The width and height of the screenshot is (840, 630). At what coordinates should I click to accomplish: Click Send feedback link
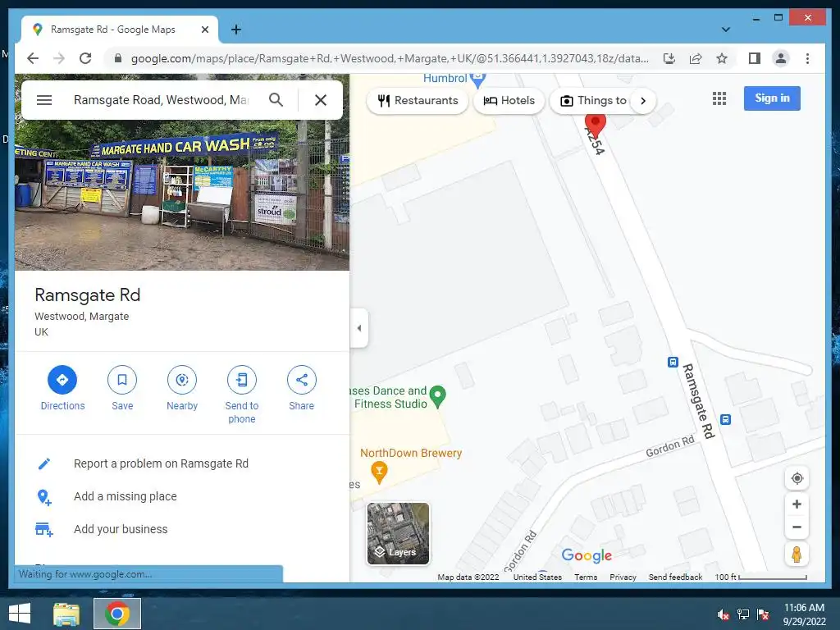point(675,577)
